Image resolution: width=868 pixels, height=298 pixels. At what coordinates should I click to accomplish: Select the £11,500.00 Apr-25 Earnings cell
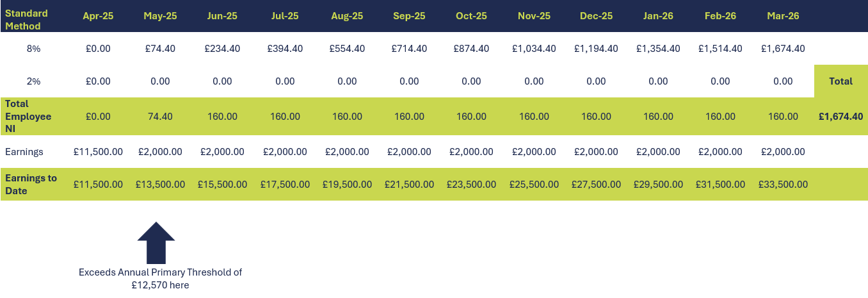98,152
